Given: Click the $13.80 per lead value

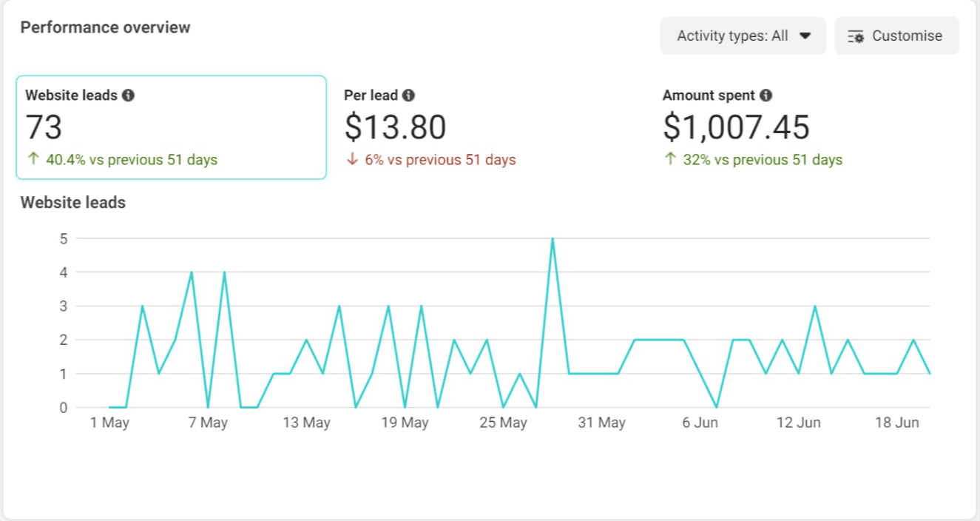Looking at the screenshot, I should coord(395,127).
